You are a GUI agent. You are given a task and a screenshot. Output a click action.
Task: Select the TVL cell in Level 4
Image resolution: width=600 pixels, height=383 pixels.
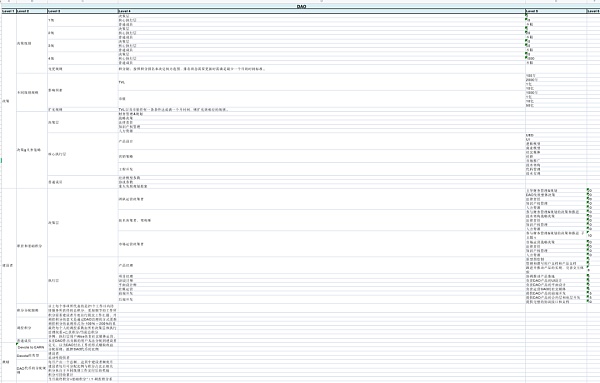[321, 82]
